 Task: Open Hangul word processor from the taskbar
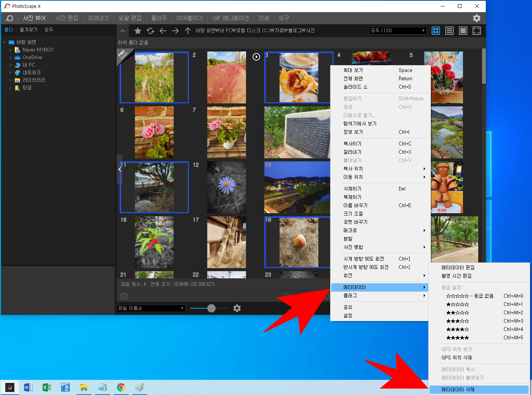click(66, 387)
